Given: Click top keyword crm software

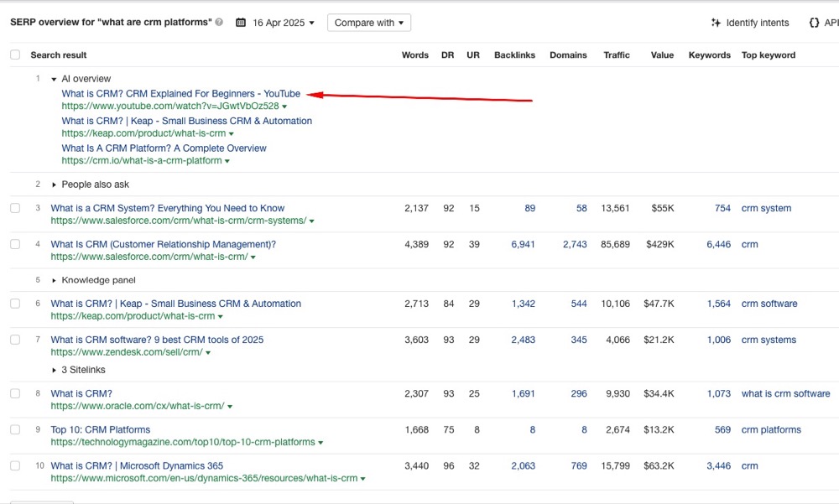Looking at the screenshot, I should [769, 304].
